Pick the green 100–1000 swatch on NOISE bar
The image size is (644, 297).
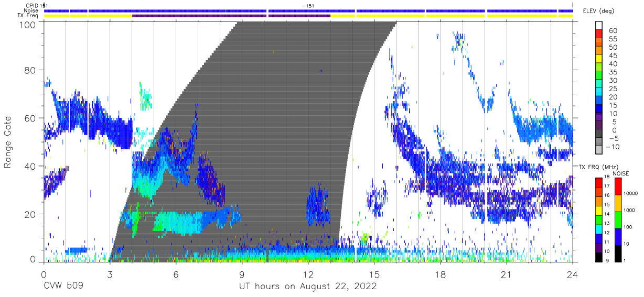click(x=619, y=219)
